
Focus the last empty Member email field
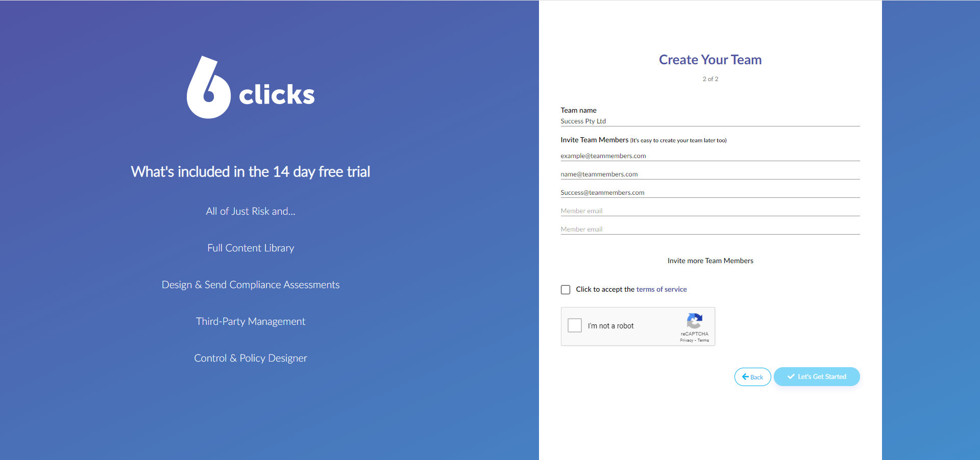(710, 229)
